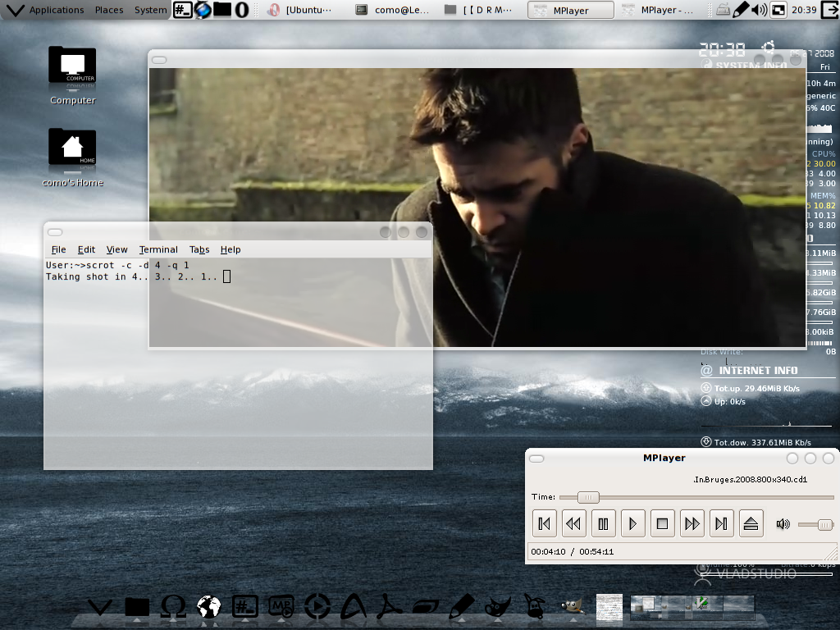Fast-forward the video in MPlayer
The width and height of the screenshot is (840, 630).
coord(692,523)
